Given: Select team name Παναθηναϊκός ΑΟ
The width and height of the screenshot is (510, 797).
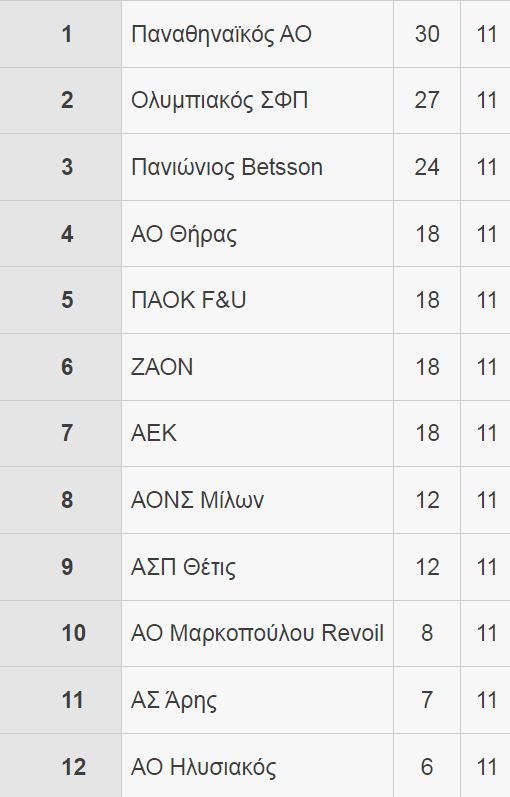Looking at the screenshot, I should [x=221, y=34].
